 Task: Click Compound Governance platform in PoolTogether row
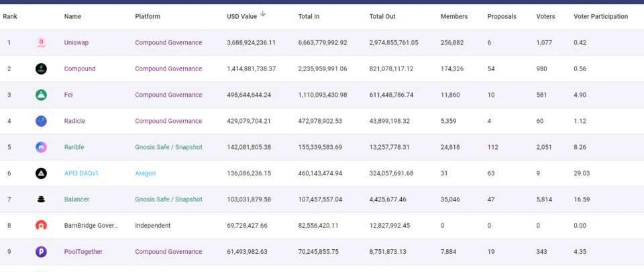168,251
